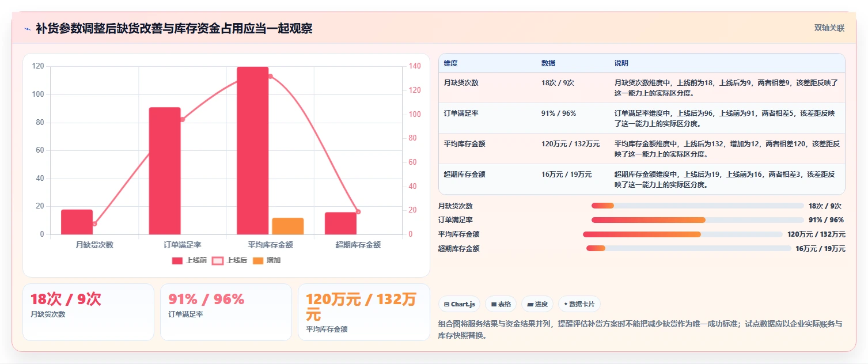Click the line peak point above 平均库存金额
The width and height of the screenshot is (868, 364).
point(270,76)
